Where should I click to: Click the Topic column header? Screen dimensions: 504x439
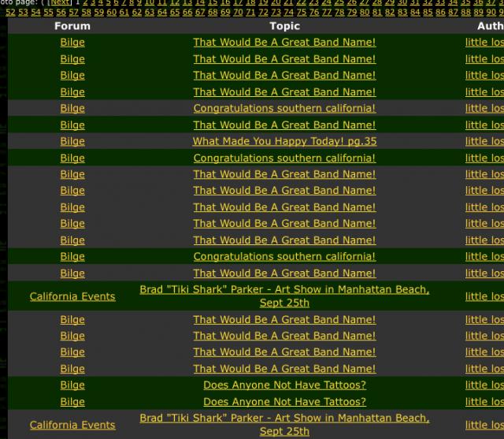(284, 26)
